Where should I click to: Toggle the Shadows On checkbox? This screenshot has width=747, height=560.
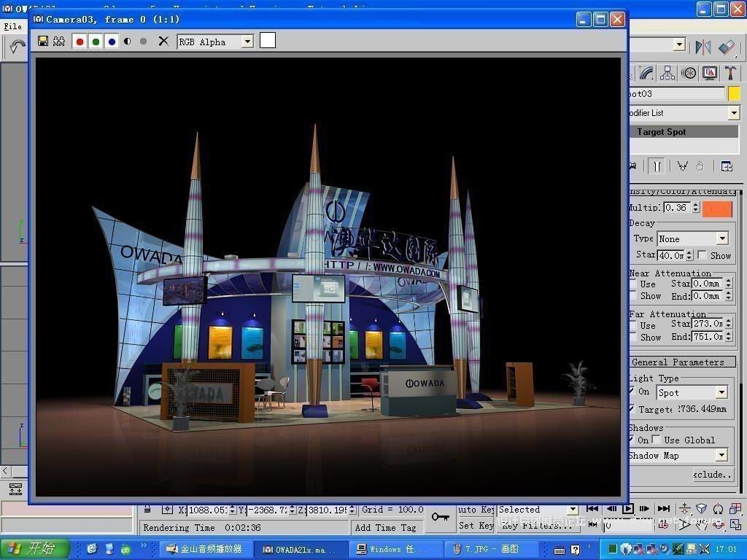point(632,440)
